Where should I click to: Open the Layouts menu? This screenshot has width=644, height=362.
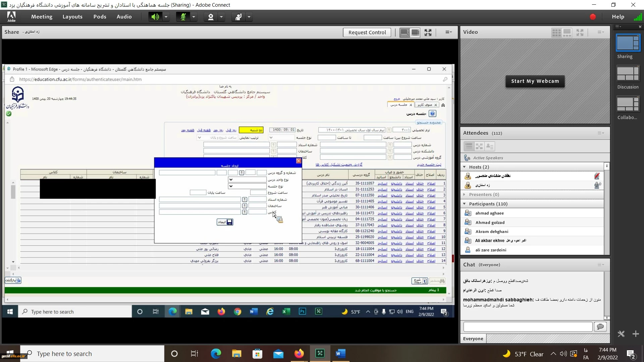72,17
